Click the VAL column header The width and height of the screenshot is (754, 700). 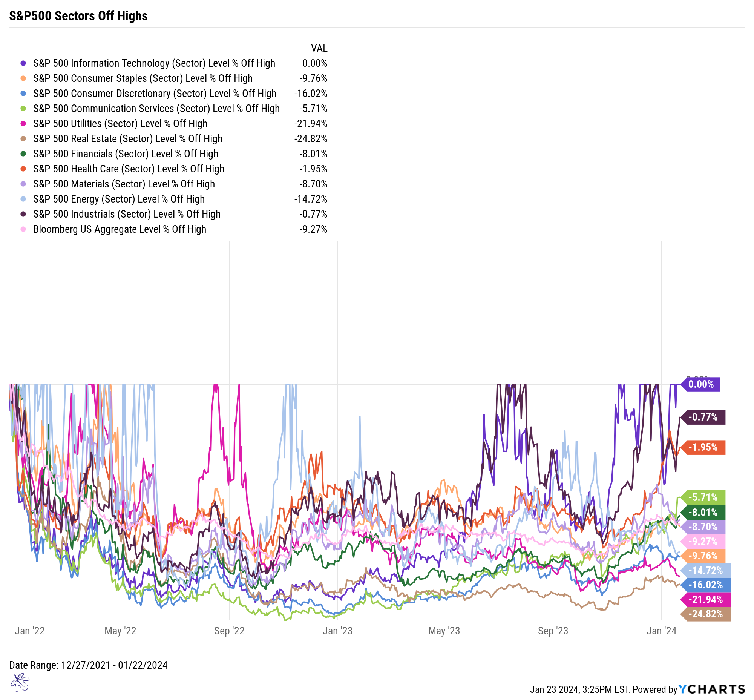[319, 48]
